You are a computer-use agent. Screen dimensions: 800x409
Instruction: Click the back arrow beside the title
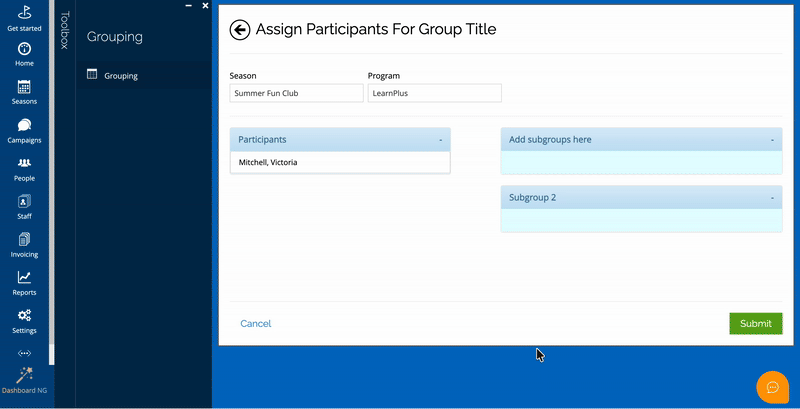click(x=240, y=30)
